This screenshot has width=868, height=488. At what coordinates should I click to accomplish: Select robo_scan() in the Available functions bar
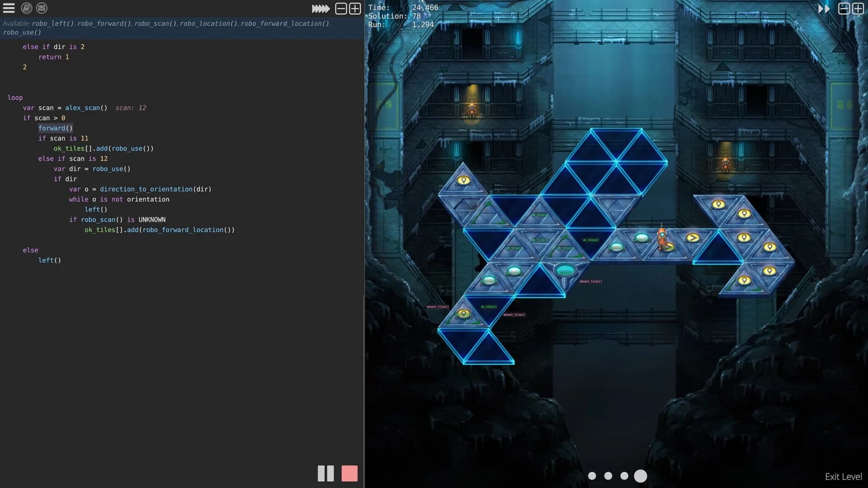(155, 23)
